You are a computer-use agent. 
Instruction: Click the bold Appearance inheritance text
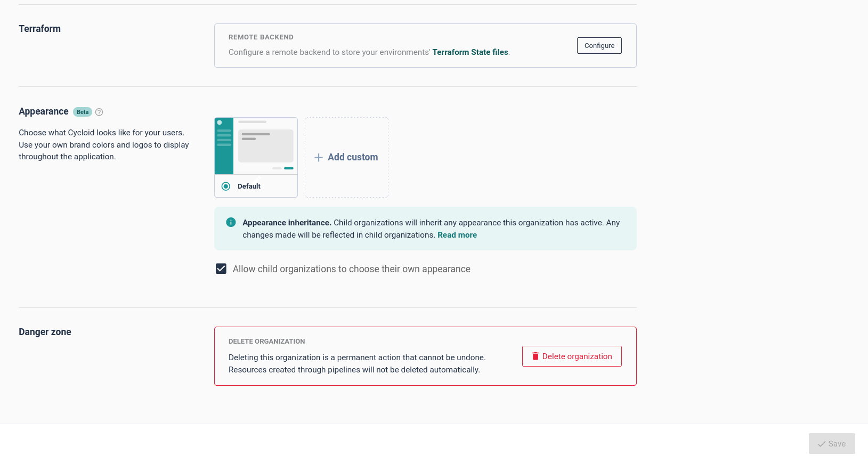287,223
